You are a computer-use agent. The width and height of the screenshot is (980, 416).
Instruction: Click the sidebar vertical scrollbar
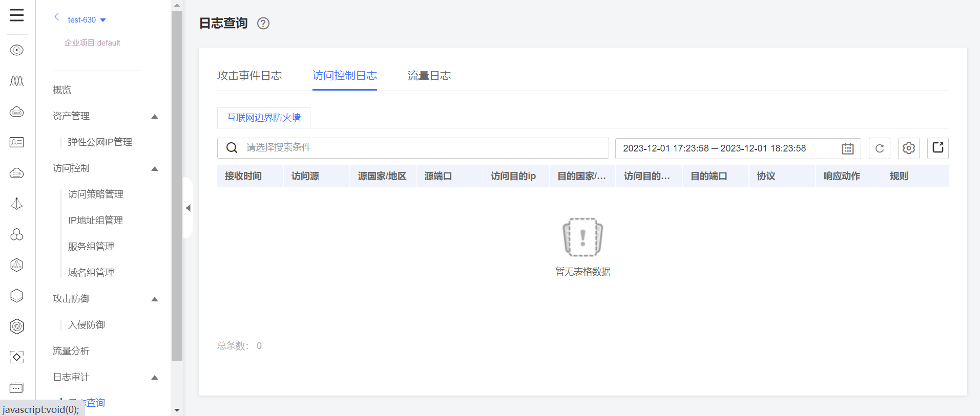pos(177,184)
